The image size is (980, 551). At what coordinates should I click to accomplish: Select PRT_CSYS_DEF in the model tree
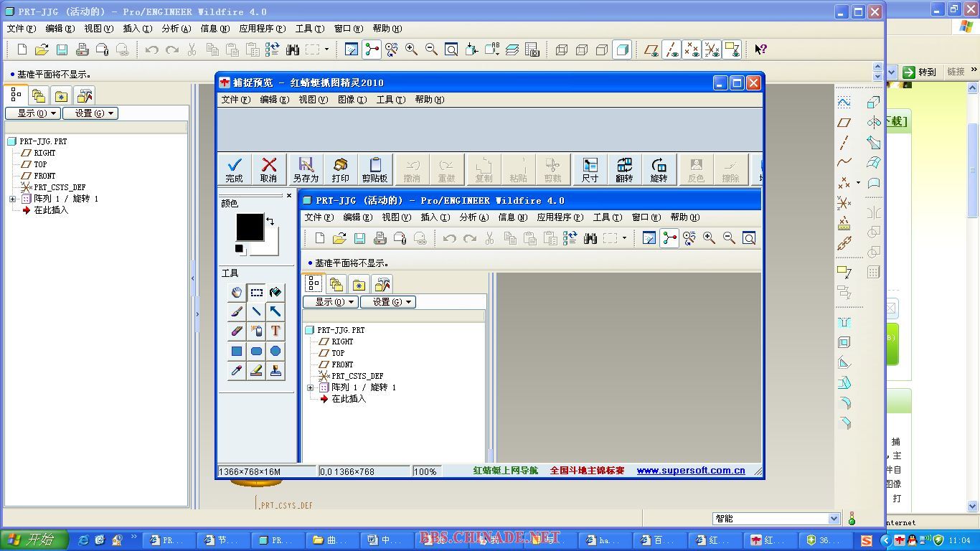tap(60, 187)
